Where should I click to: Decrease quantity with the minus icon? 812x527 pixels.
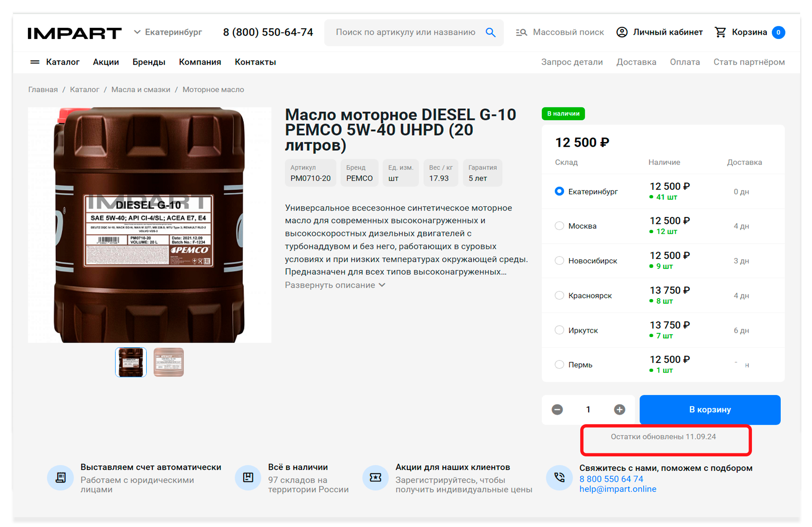click(x=557, y=409)
